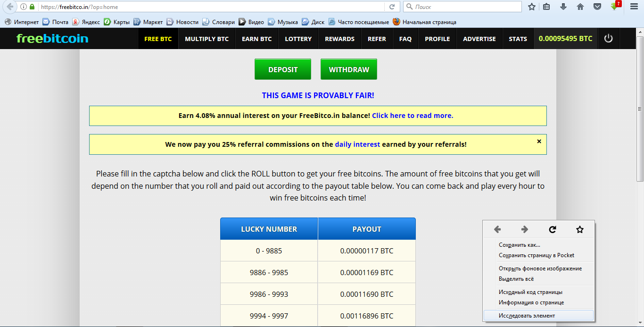Open THIS GAME IS PROVABLY FAIR link

(x=318, y=95)
